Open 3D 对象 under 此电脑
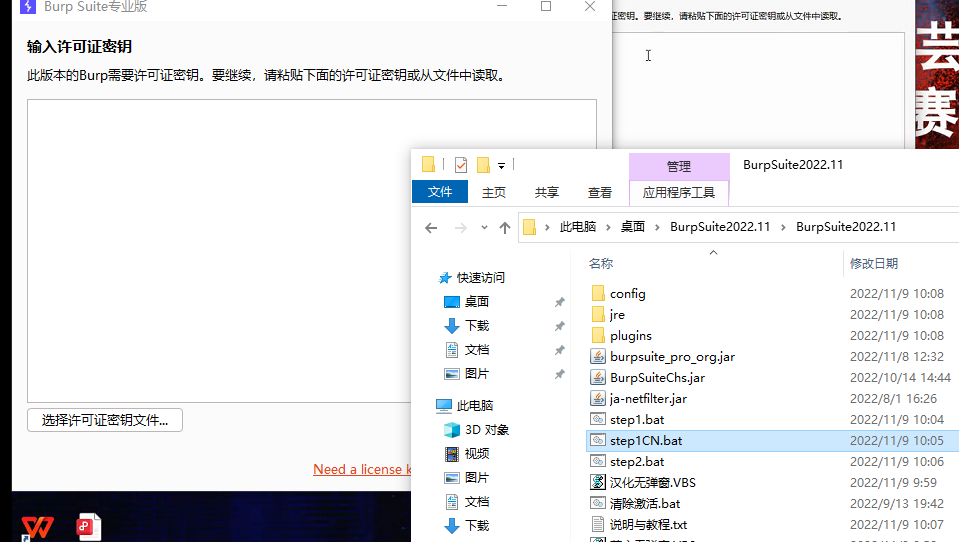Screen dimensions: 959x542 487,430
